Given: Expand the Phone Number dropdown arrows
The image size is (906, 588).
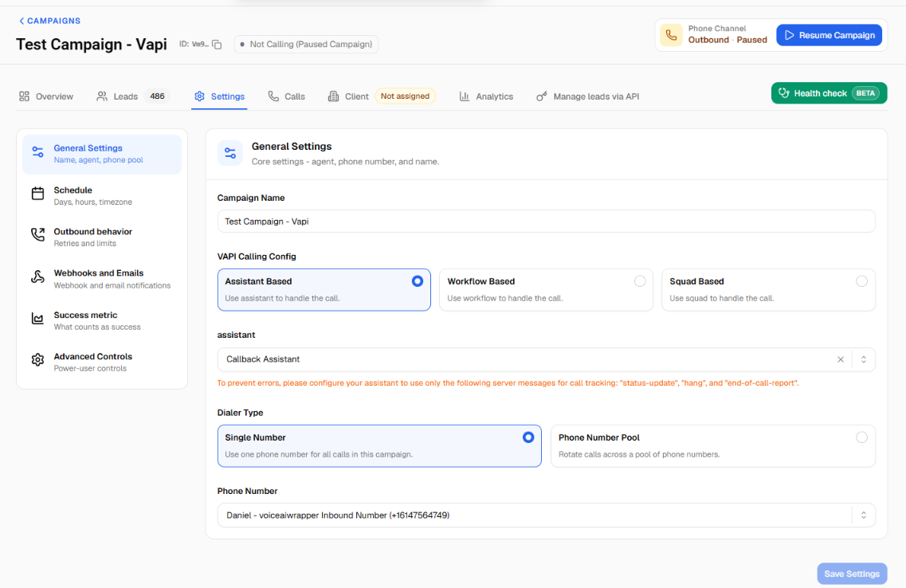Looking at the screenshot, I should tap(863, 515).
